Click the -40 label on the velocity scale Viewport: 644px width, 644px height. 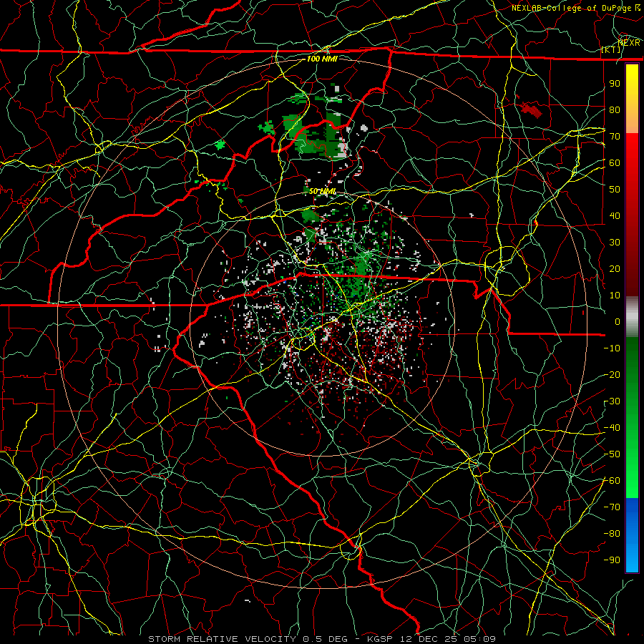point(612,428)
